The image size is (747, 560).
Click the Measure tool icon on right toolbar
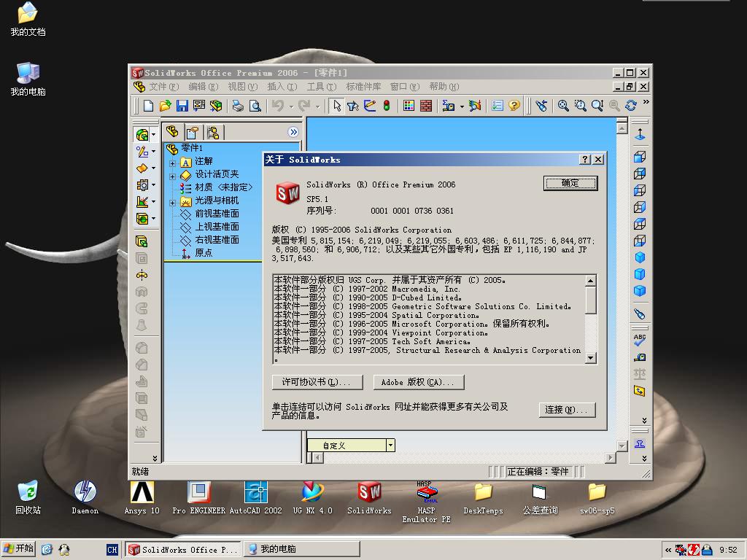coord(640,357)
